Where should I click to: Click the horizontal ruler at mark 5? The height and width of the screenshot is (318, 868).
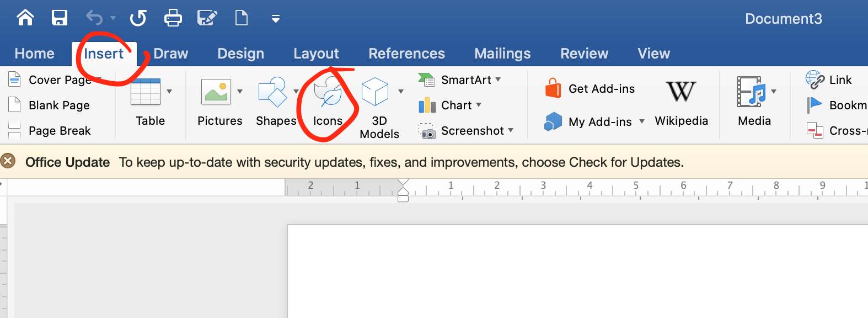(x=636, y=186)
